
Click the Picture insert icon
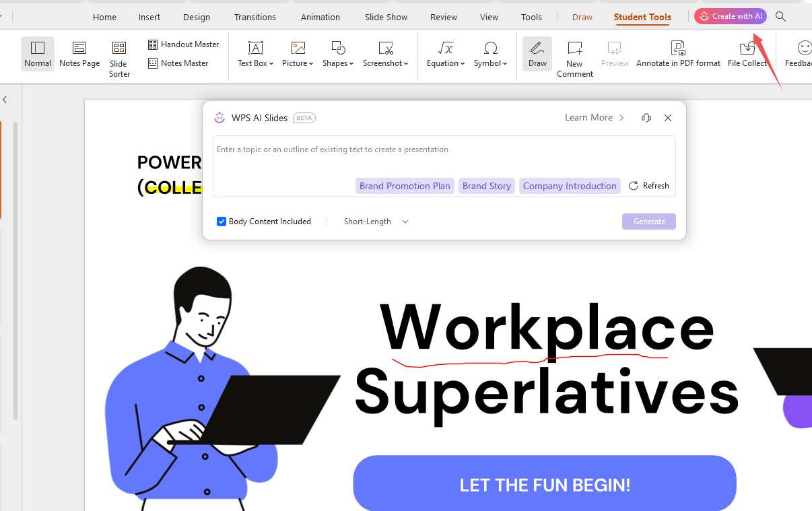(298, 48)
